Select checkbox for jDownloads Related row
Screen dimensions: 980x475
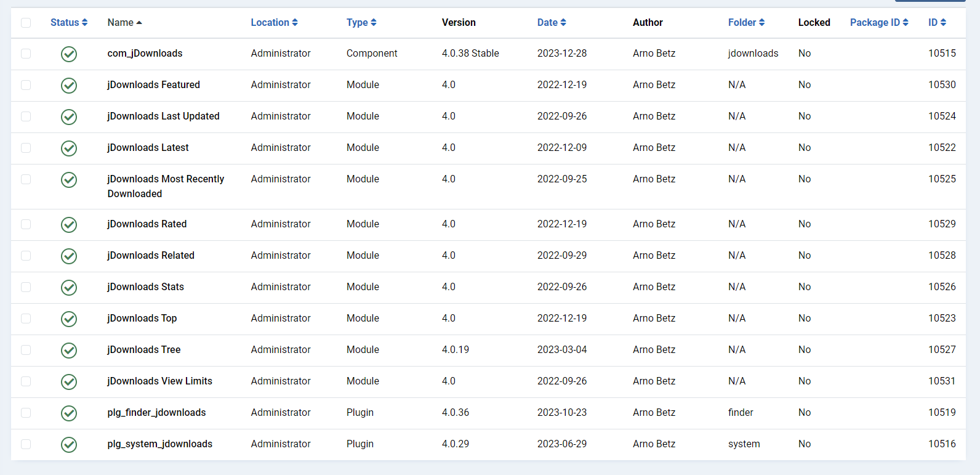click(x=26, y=256)
